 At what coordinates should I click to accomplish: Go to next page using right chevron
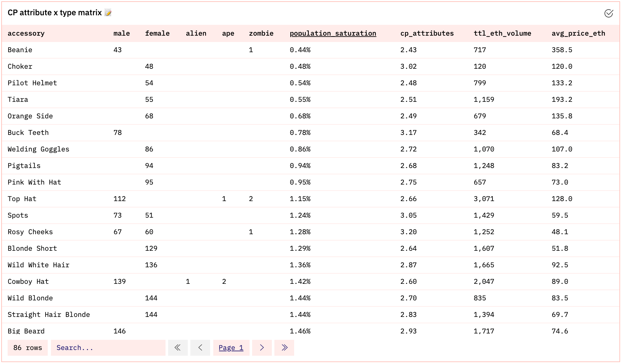pyautogui.click(x=262, y=348)
